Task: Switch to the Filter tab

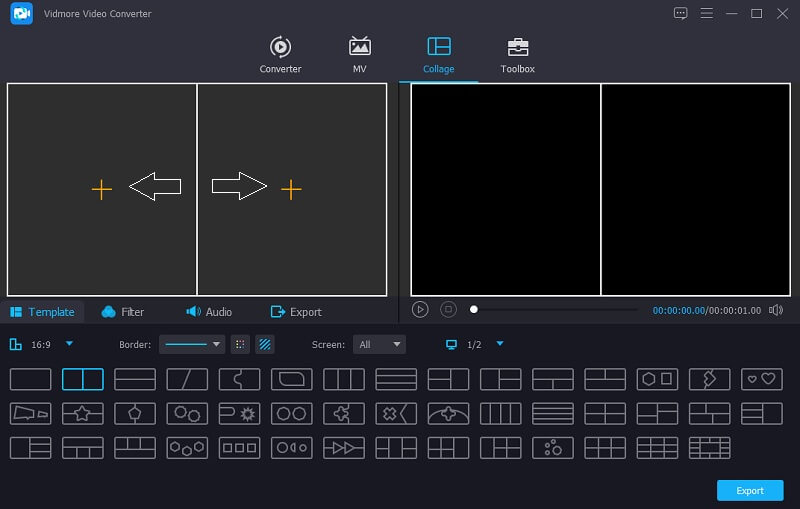Action: 123,312
